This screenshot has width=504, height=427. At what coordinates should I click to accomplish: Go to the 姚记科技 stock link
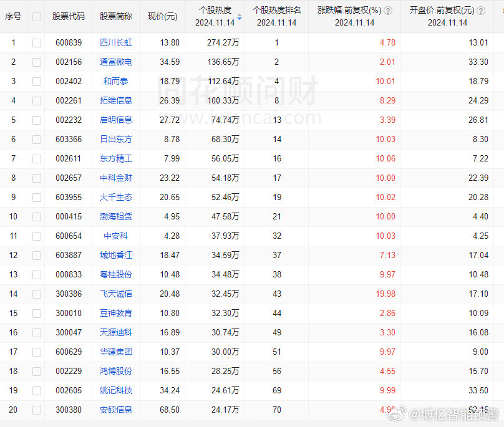click(116, 390)
